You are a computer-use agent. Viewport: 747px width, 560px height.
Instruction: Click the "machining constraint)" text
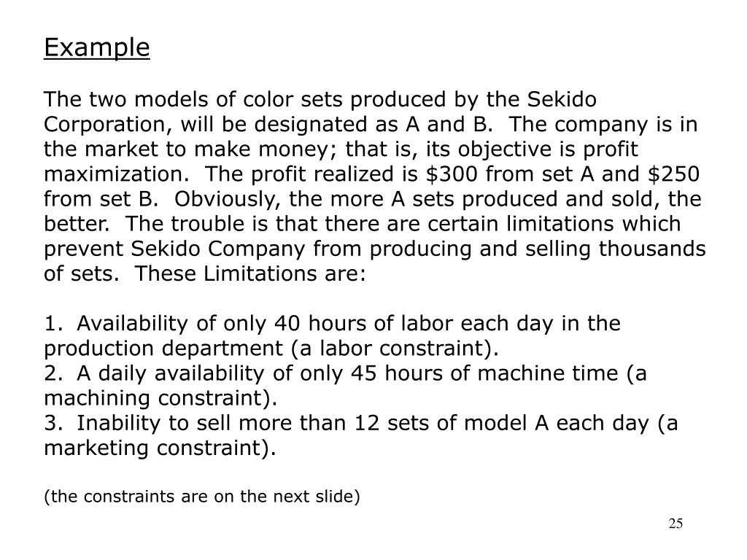(x=160, y=399)
